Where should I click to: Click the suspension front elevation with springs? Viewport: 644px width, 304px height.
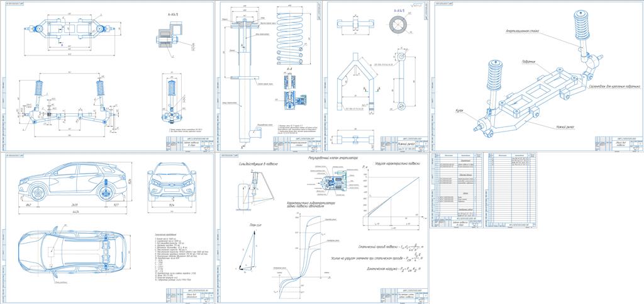(x=69, y=103)
